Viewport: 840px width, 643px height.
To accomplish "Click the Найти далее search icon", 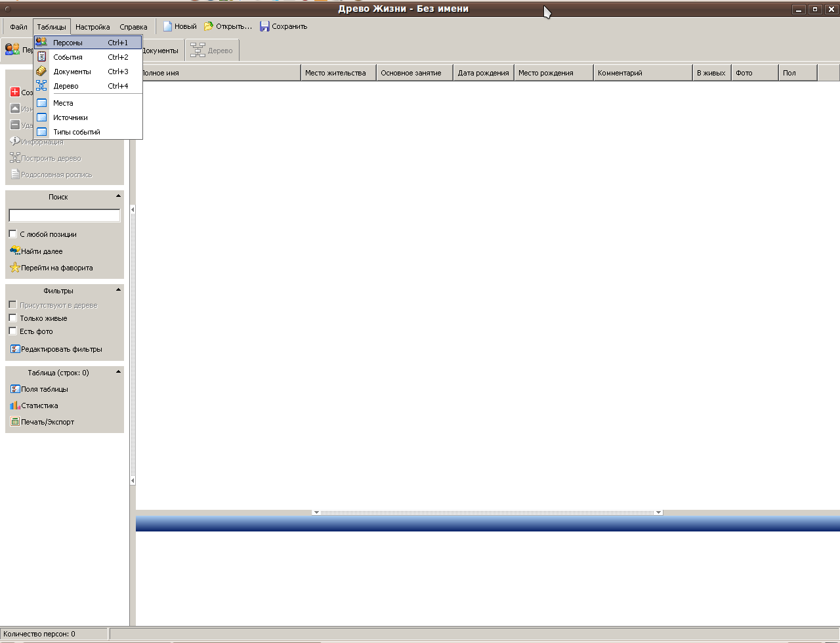I will click(15, 251).
